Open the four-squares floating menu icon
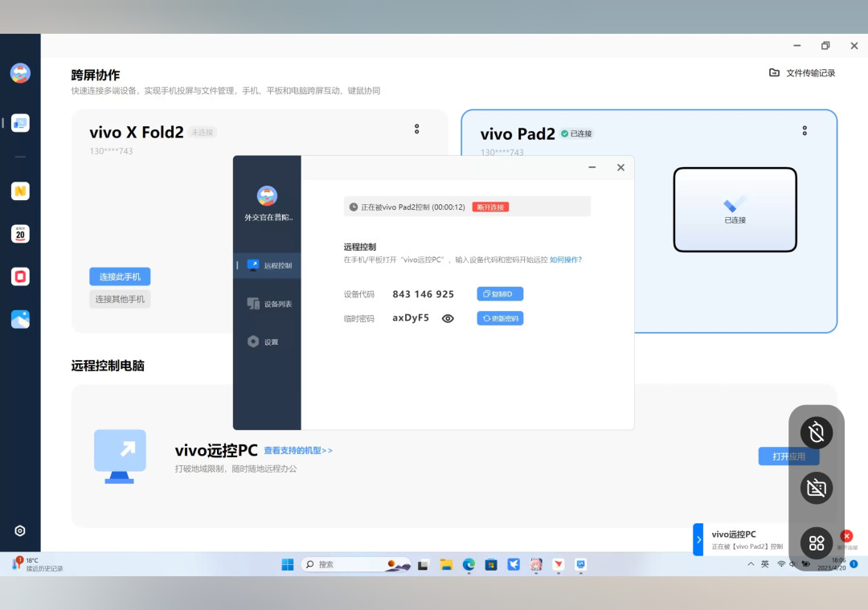 [x=817, y=543]
